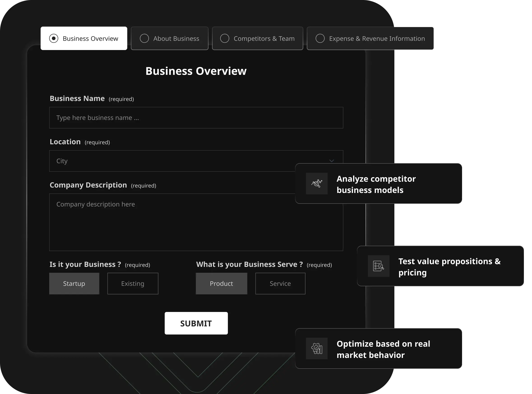Select the About Business radio circle

point(144,38)
